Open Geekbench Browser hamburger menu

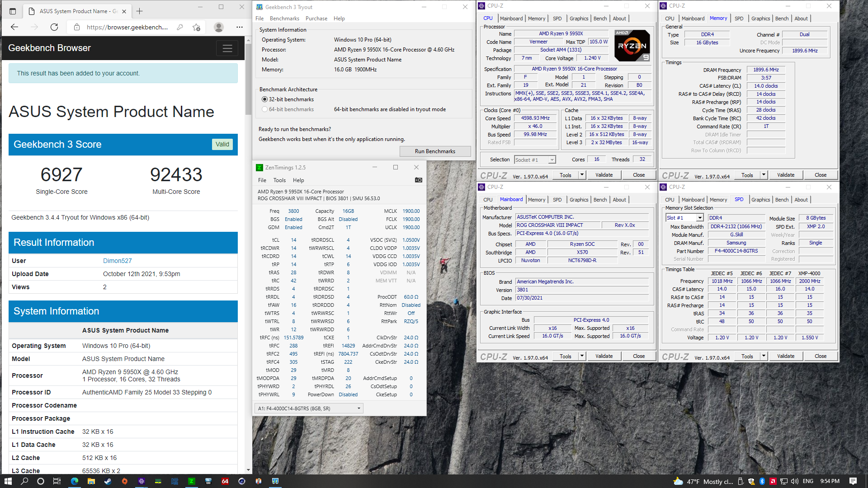tap(227, 48)
